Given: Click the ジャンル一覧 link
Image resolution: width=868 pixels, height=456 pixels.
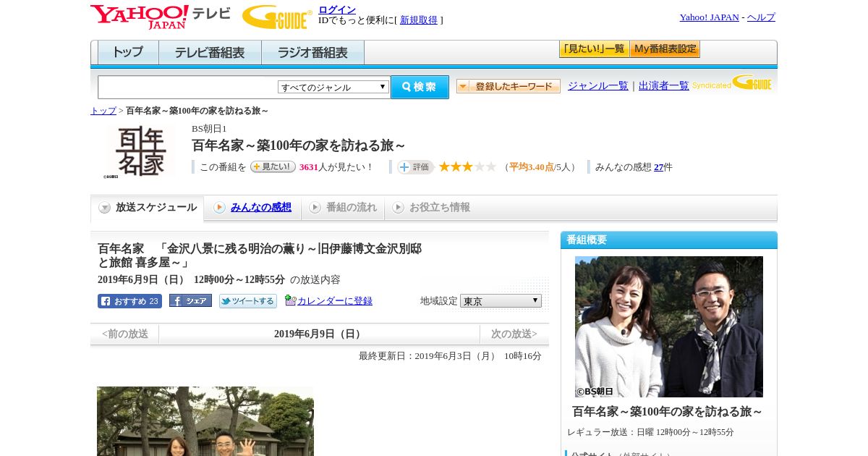Looking at the screenshot, I should coord(598,85).
